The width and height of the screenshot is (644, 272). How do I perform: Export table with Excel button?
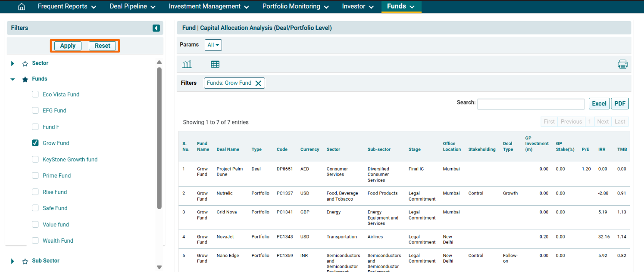coord(599,104)
